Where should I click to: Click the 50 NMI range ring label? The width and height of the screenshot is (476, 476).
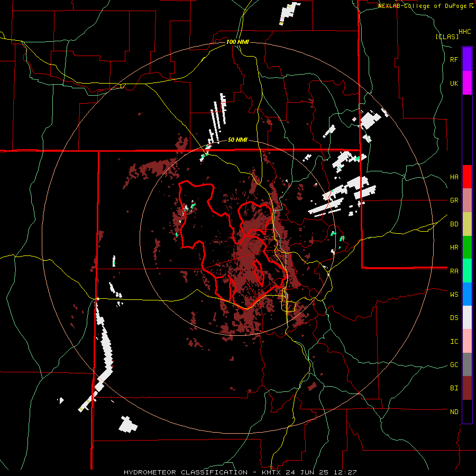(x=237, y=140)
